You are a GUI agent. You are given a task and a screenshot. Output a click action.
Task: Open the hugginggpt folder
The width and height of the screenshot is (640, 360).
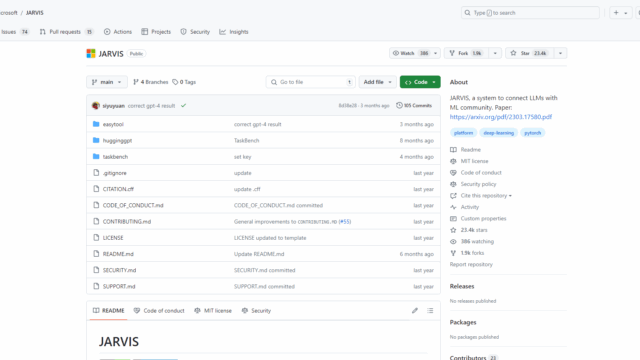coord(117,140)
